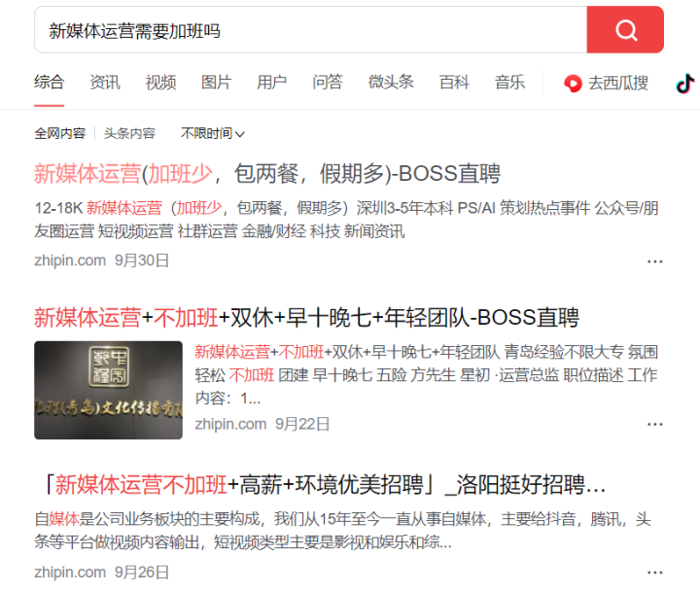
Task: Switch to the 音乐 tab
Action: pyautogui.click(x=509, y=83)
